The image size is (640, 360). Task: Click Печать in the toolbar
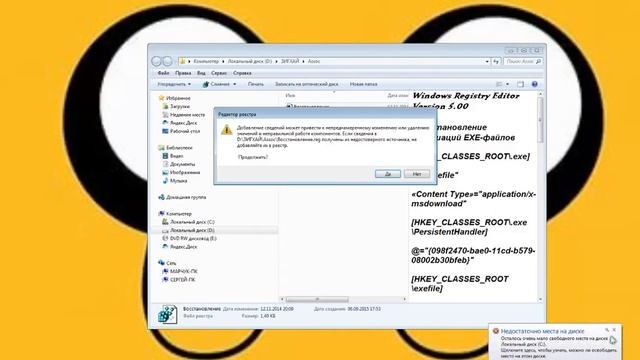(256, 84)
